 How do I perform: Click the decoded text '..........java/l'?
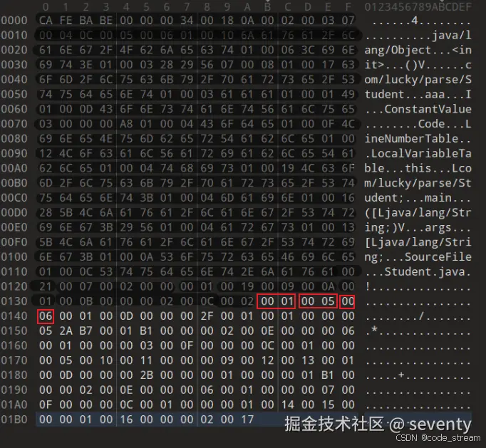pos(418,36)
